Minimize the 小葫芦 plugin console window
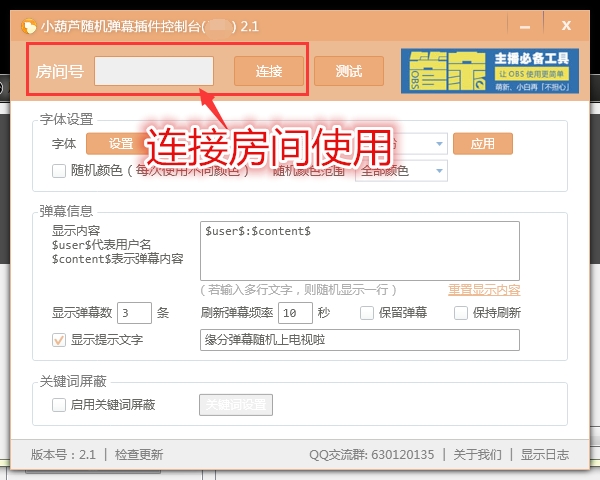 click(x=525, y=26)
